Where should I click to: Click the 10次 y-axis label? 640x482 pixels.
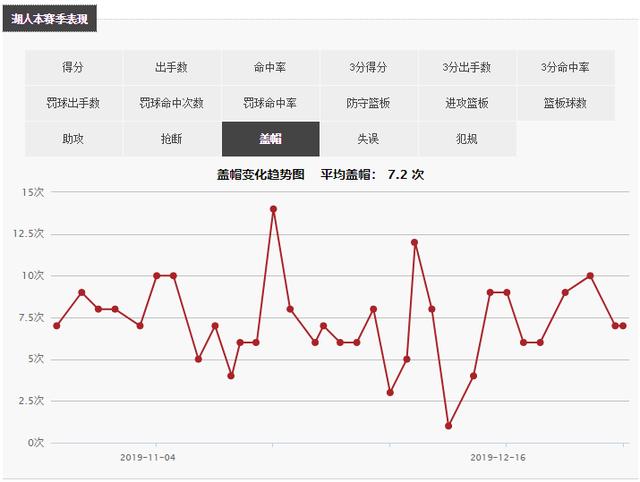33,275
